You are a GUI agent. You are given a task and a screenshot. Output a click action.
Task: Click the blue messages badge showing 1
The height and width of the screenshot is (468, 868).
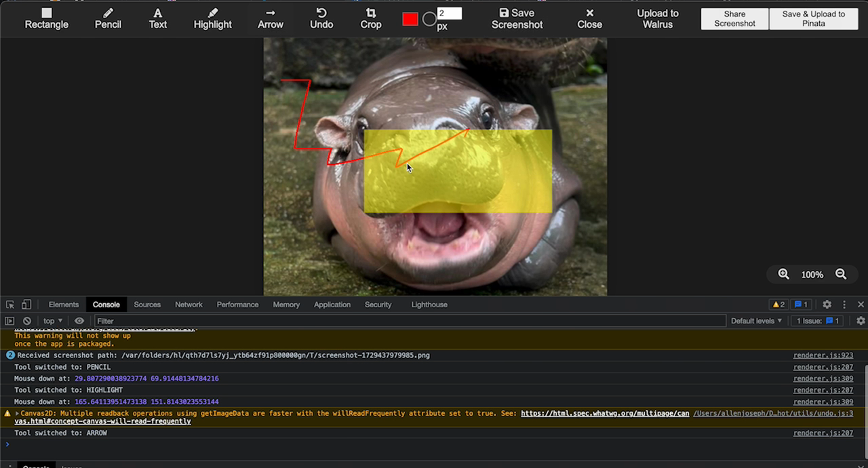801,305
